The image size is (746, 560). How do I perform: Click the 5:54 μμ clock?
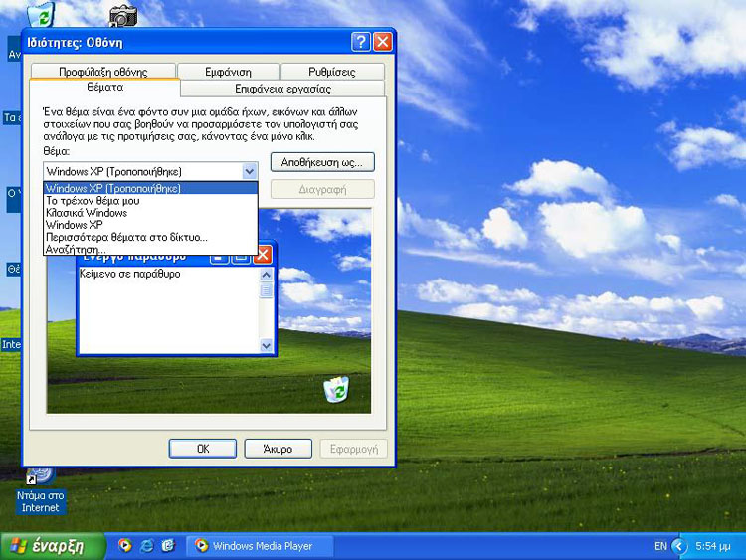point(713,546)
